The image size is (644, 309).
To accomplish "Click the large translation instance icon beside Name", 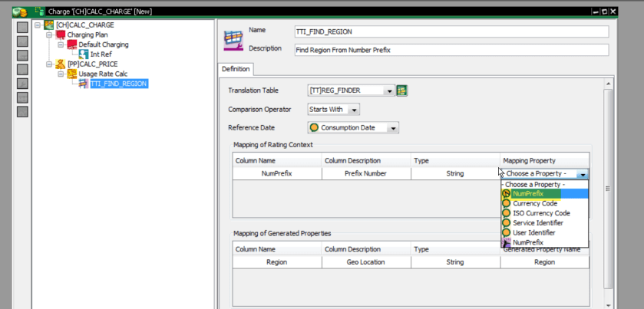I will click(233, 40).
